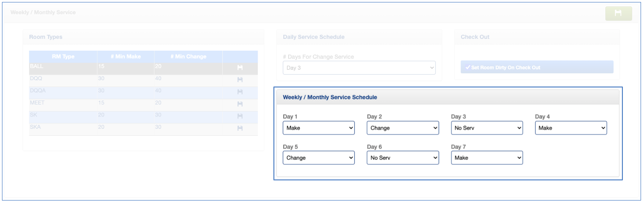The width and height of the screenshot is (644, 203).
Task: Open the Day 4 service dropdown
Action: (570, 128)
